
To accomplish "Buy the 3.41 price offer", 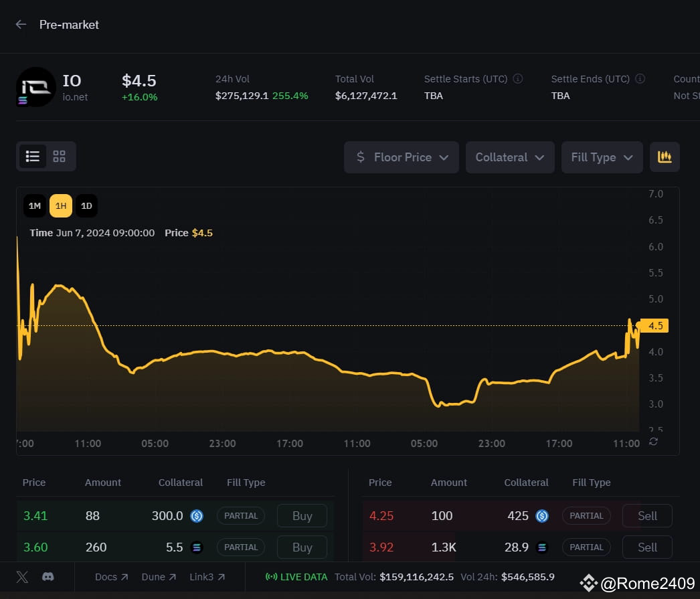I will (302, 516).
